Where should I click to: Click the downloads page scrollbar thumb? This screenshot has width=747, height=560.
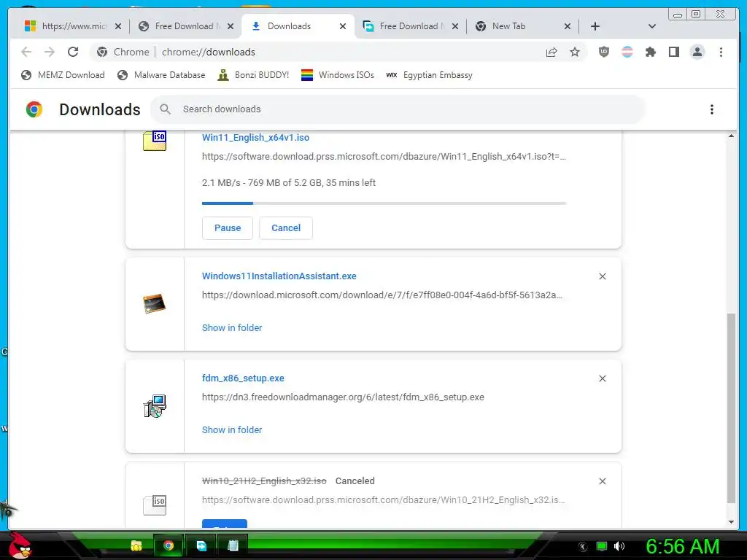[731, 408]
